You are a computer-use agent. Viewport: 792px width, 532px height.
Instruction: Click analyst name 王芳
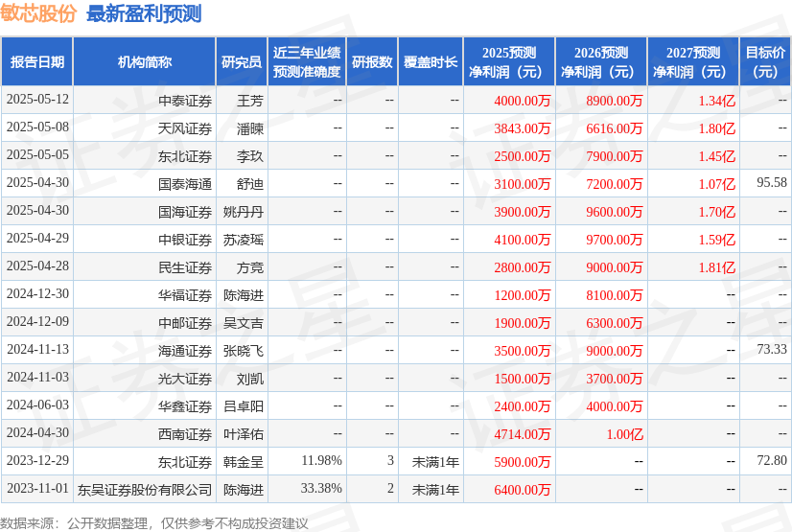(250, 101)
